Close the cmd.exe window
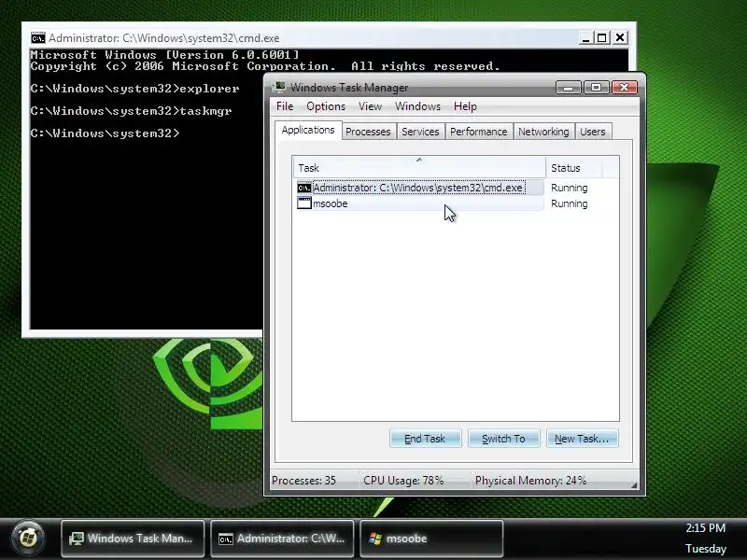The height and width of the screenshot is (560, 747). pyautogui.click(x=620, y=38)
